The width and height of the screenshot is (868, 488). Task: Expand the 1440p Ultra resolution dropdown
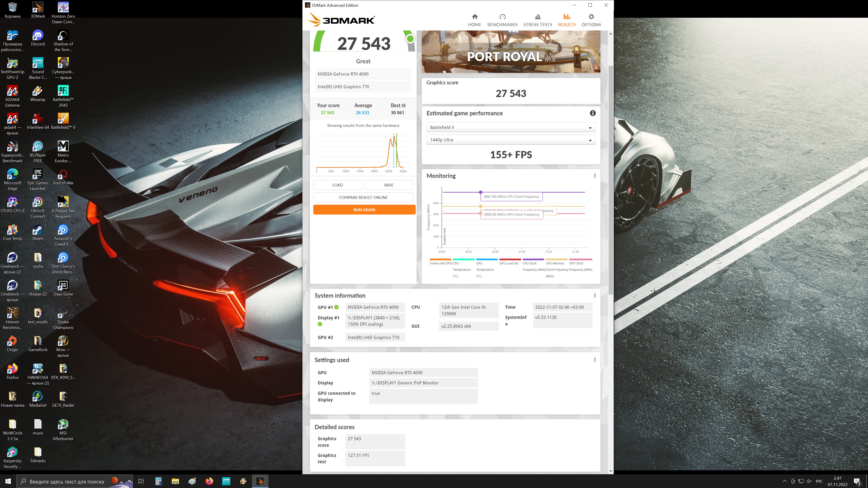pyautogui.click(x=510, y=140)
